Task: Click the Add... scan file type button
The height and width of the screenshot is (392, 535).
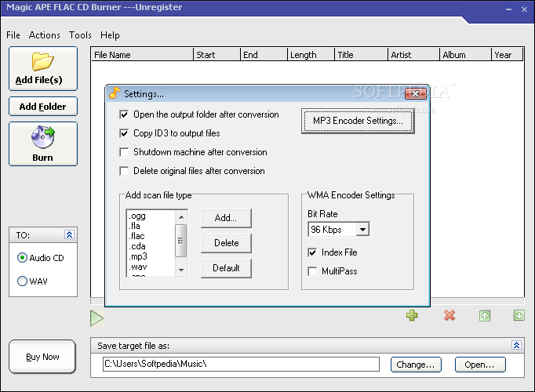Action: coord(226,218)
